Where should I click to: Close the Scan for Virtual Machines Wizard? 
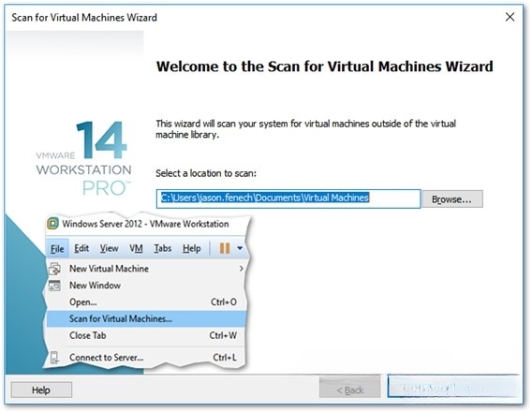tap(510, 17)
